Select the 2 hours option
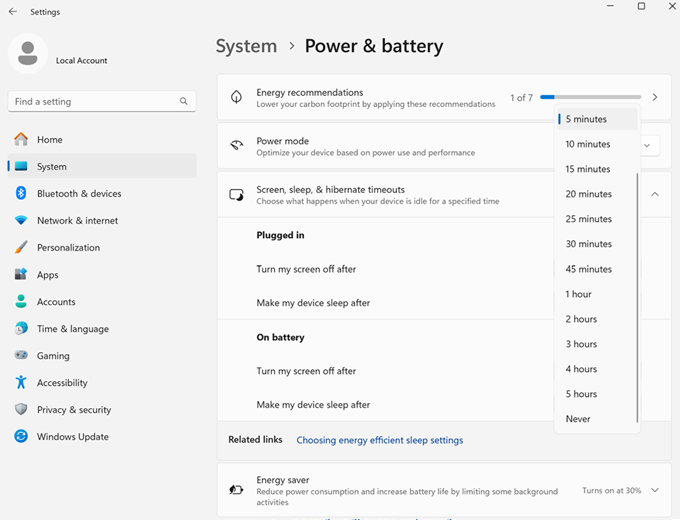 (597, 319)
